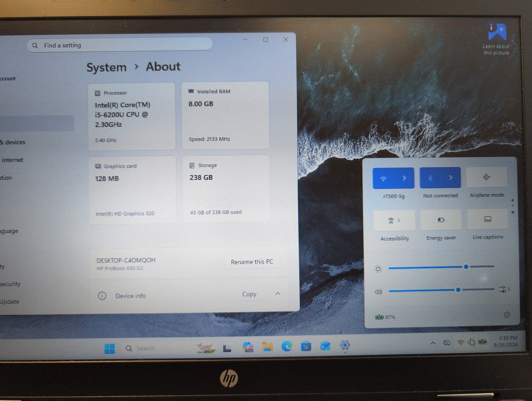Click the Settings gear in the taskbar
Screen dimensions: 532x401
345,345
